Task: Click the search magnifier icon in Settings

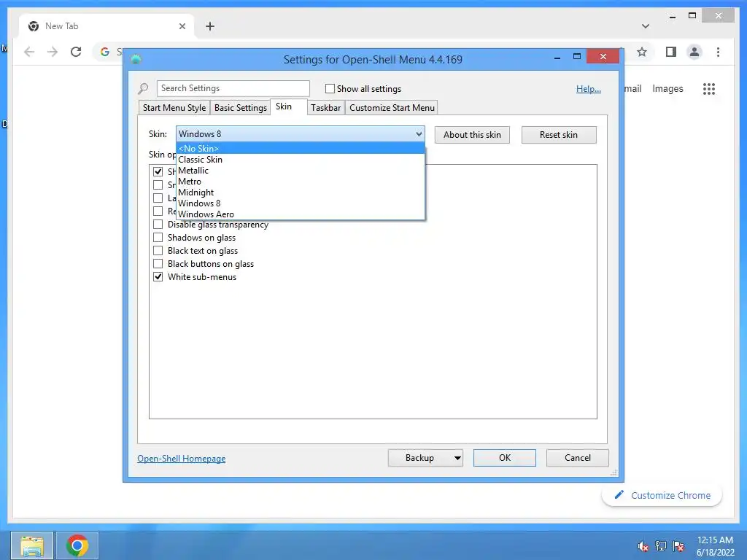Action: coord(143,88)
